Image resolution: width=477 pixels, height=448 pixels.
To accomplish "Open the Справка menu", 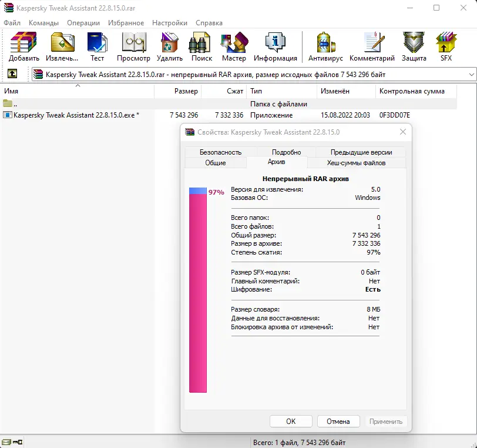I will pyautogui.click(x=209, y=23).
